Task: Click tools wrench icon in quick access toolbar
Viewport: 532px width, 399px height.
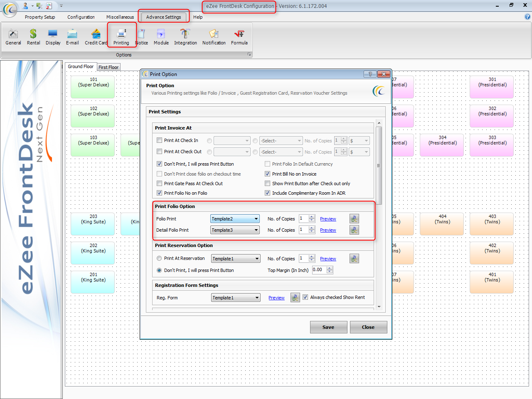Action: (39, 6)
